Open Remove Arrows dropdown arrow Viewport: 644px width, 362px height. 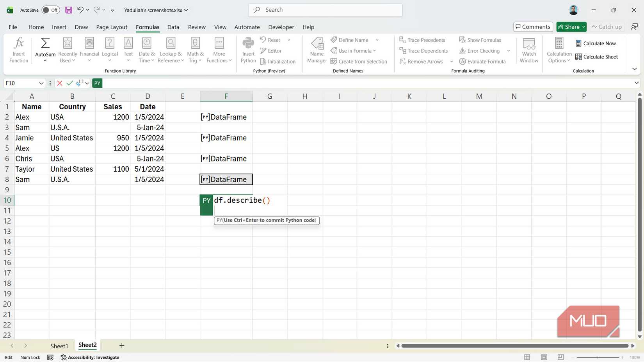click(x=452, y=62)
